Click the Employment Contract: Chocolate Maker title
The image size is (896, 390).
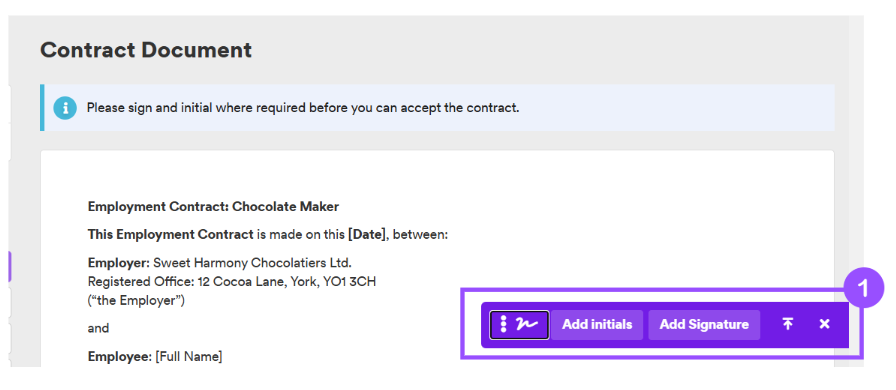tap(213, 206)
